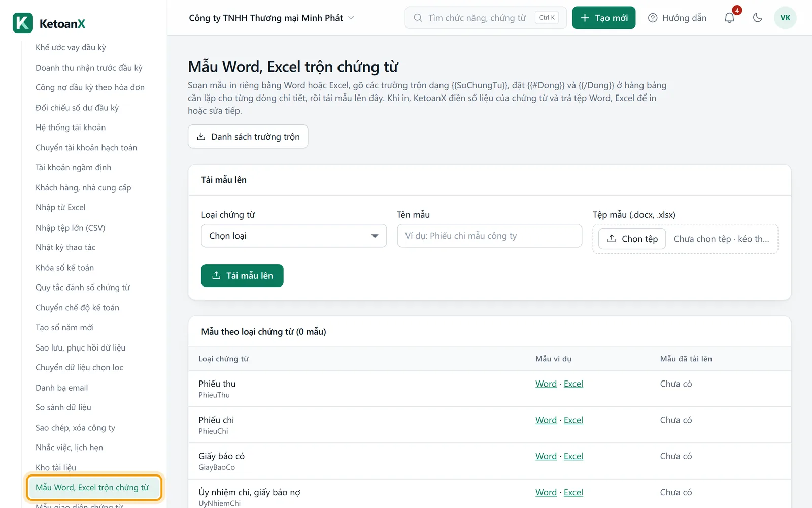Download the Danh sách trường trộn list

[248, 137]
